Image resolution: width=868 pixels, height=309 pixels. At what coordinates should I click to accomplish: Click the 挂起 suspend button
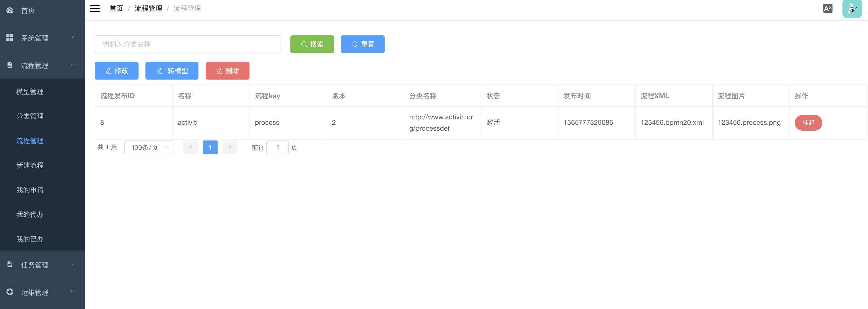pos(808,123)
